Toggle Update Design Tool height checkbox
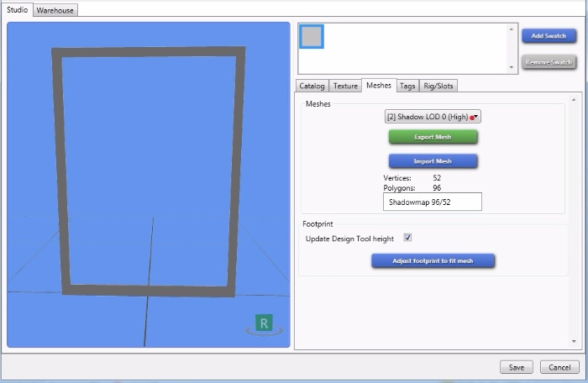Screen dimensions: 588x383 [x=408, y=239]
